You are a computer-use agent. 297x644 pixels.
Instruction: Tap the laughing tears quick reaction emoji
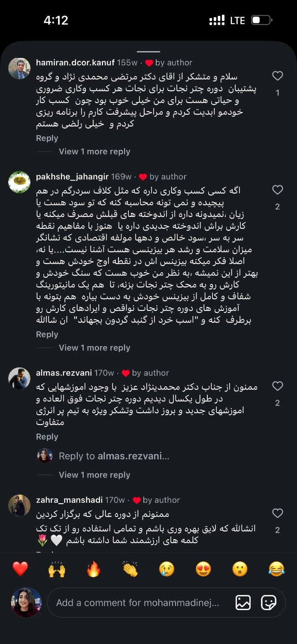[x=276, y=569]
